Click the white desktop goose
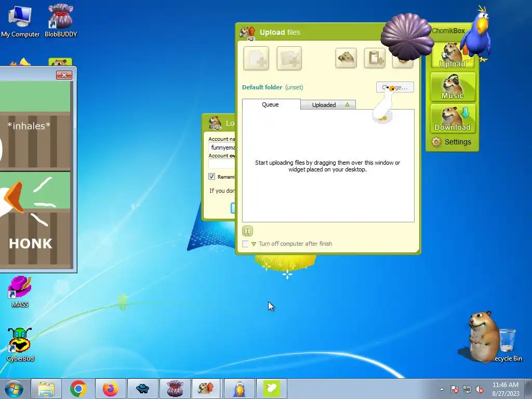This screenshot has height=399, width=532. pos(384,103)
